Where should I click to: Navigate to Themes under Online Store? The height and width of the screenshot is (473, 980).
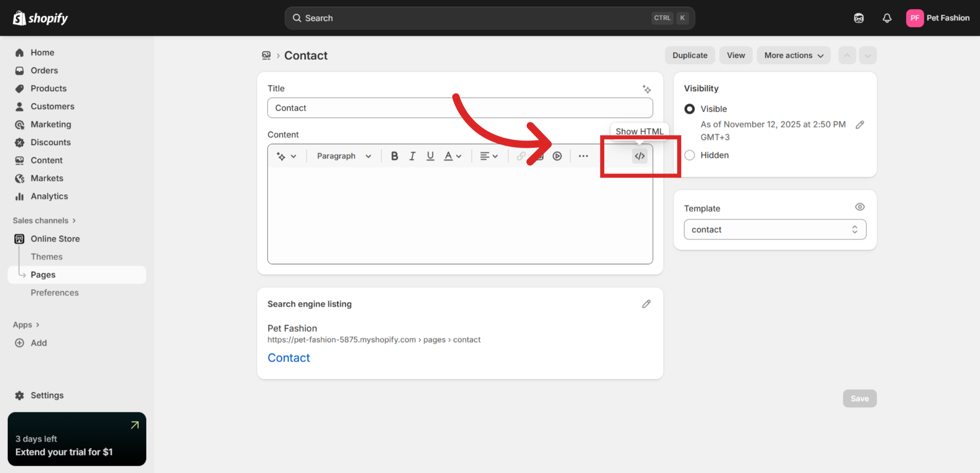point(46,256)
